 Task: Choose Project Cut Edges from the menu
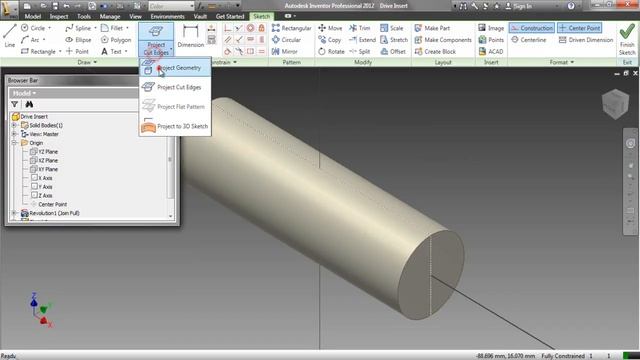(175, 87)
